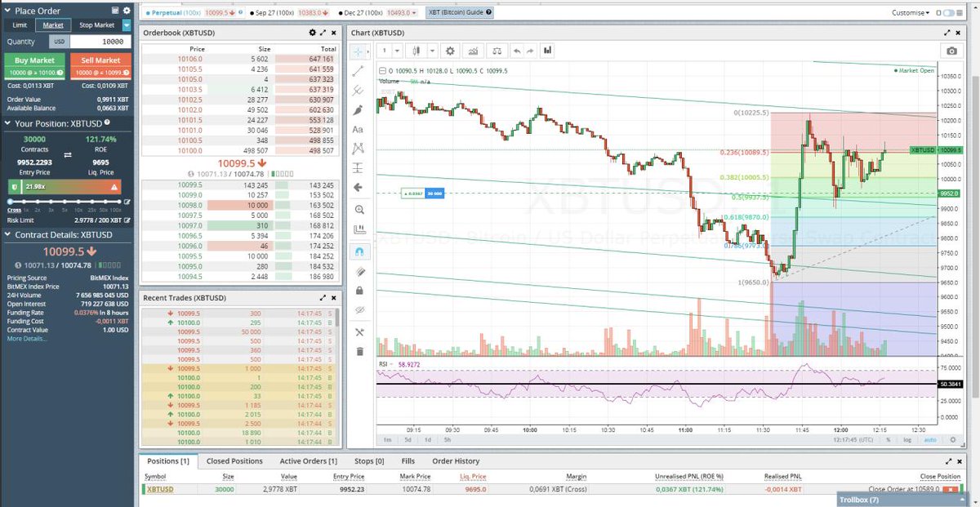Viewport: 980px width, 507px height.
Task: Toggle hide all drawings eye icon
Action: 359,310
